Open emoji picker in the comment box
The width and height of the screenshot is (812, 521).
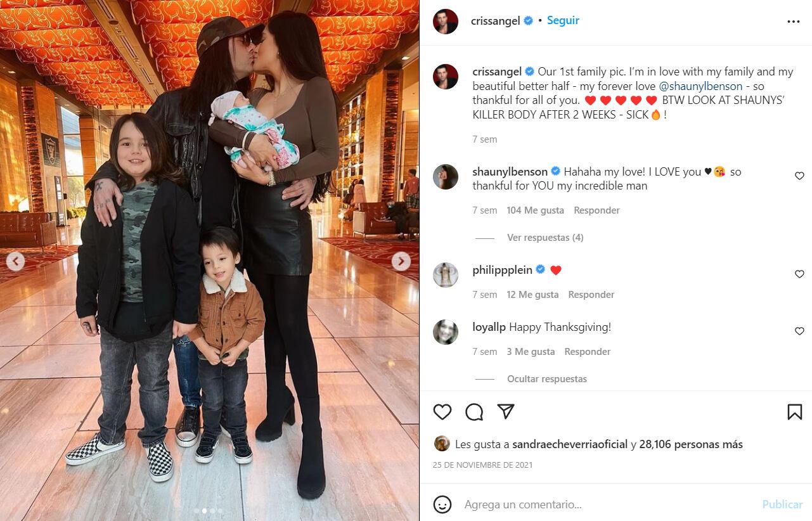(442, 505)
